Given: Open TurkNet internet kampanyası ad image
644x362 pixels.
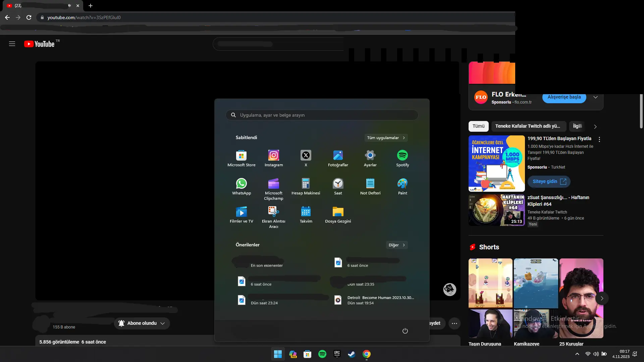Looking at the screenshot, I should coord(496,164).
